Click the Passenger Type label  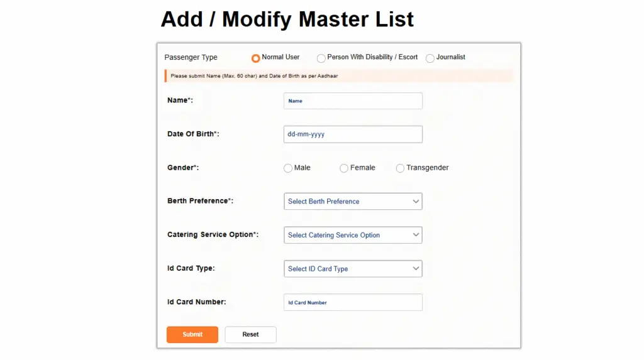coord(191,57)
